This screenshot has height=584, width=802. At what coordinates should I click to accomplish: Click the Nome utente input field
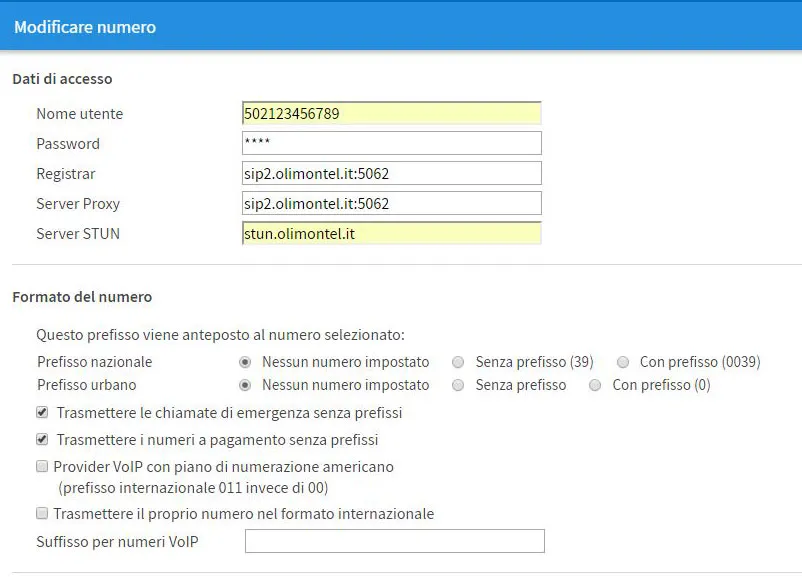391,114
